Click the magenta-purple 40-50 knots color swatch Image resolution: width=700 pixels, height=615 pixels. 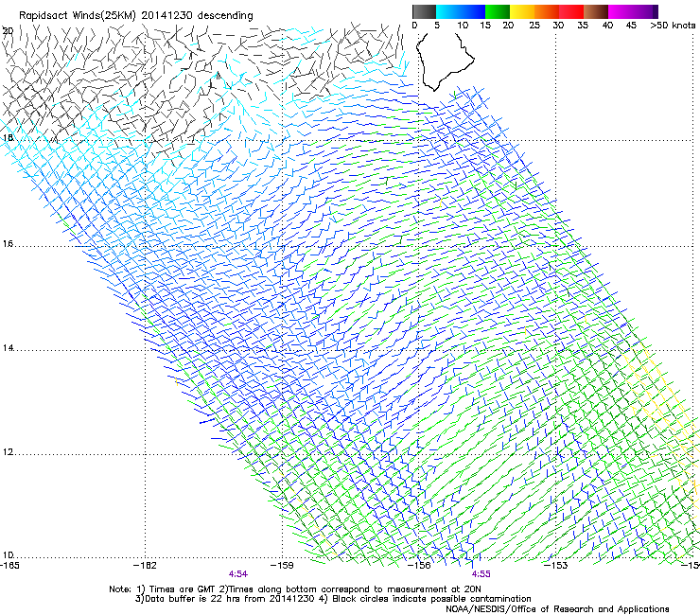[633, 11]
